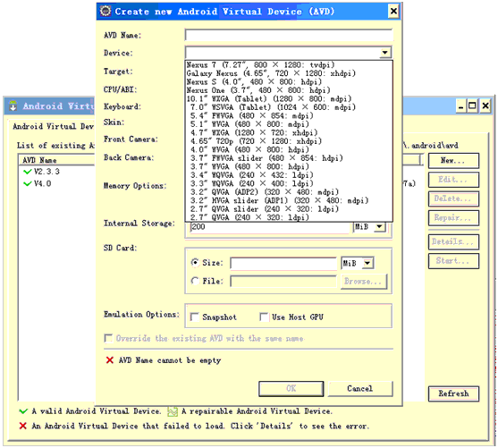Click the gear icon in AVD dialog title
Viewport: 498px width, 448px height.
tap(106, 11)
